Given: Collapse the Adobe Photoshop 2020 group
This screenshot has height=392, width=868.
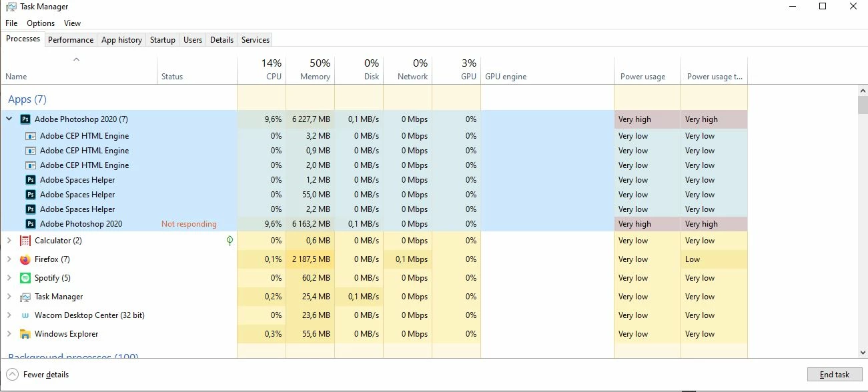Looking at the screenshot, I should 9,119.
